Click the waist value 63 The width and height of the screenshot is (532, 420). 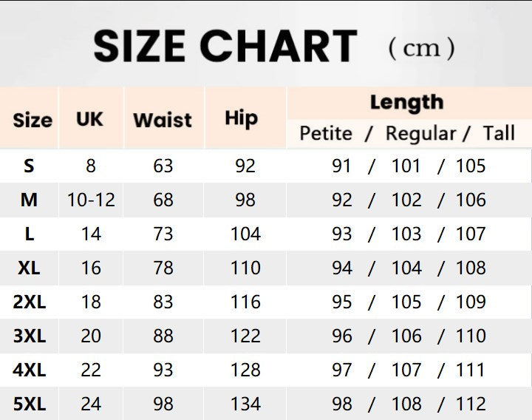(x=163, y=166)
